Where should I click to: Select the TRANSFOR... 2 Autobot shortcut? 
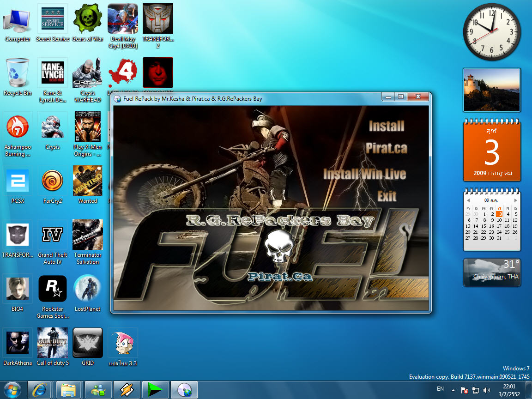(x=158, y=18)
